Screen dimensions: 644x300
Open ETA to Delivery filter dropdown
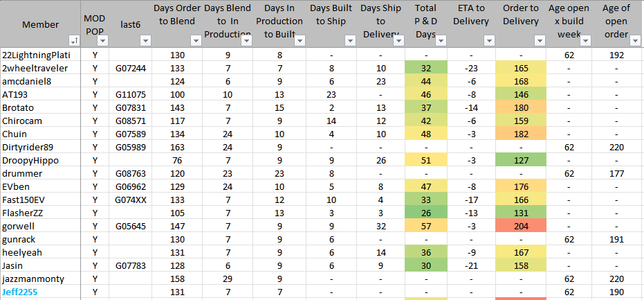[x=488, y=41]
